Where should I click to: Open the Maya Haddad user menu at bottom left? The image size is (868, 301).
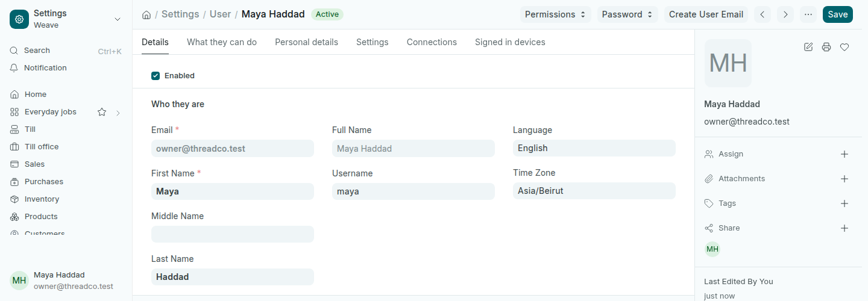click(66, 281)
